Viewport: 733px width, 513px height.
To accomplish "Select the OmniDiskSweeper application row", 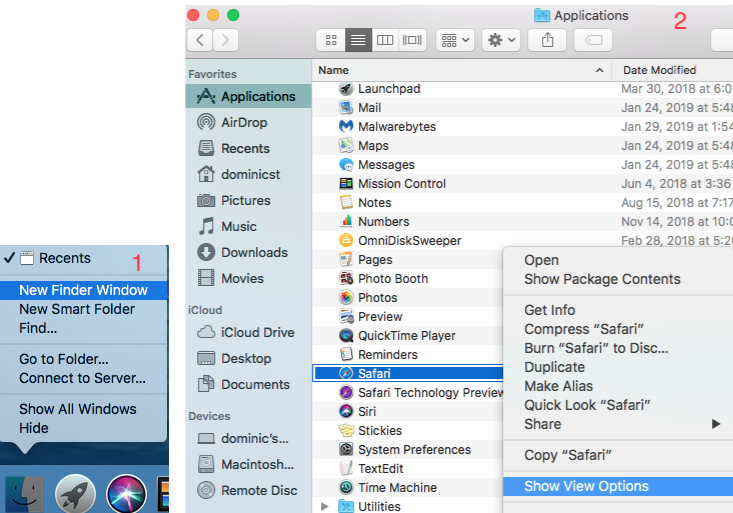I will [522, 241].
